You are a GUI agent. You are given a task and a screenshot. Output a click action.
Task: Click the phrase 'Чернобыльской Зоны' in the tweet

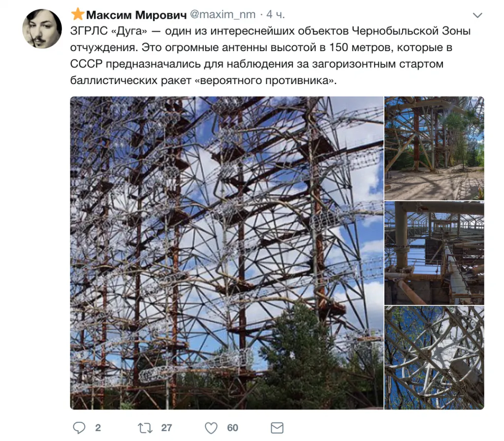click(x=411, y=31)
